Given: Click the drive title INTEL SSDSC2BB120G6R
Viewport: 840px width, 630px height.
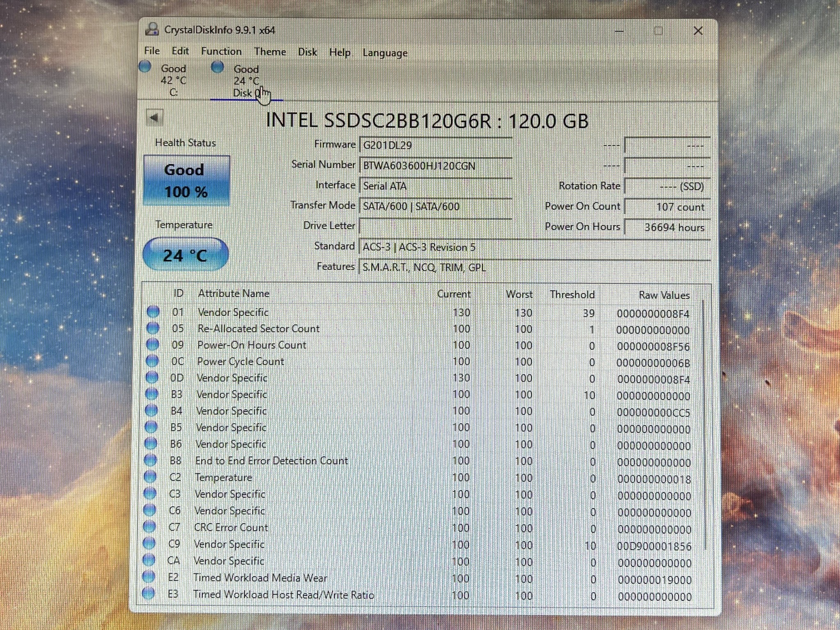Looking at the screenshot, I should [427, 121].
